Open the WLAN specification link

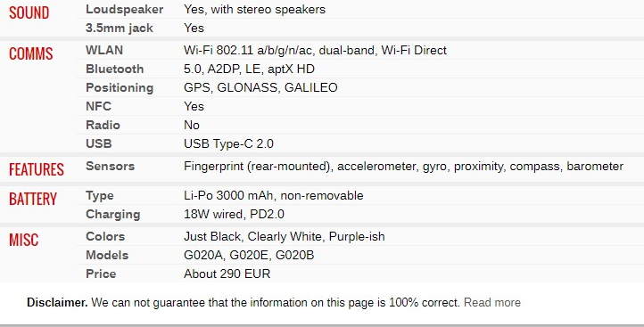click(x=104, y=50)
